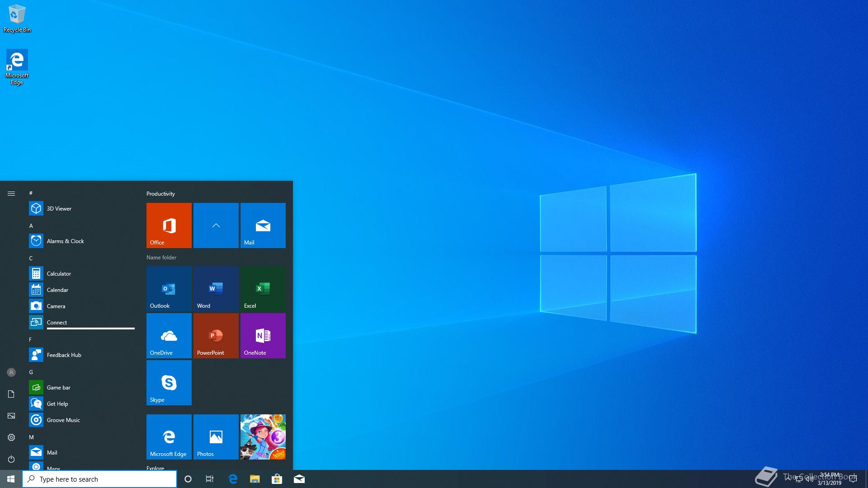This screenshot has width=868, height=488.
Task: Open Microsoft Store from taskbar
Action: [277, 479]
